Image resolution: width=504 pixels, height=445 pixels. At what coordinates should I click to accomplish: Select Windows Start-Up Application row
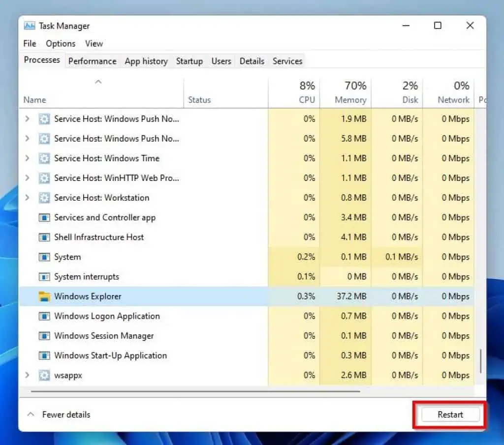[x=247, y=356]
